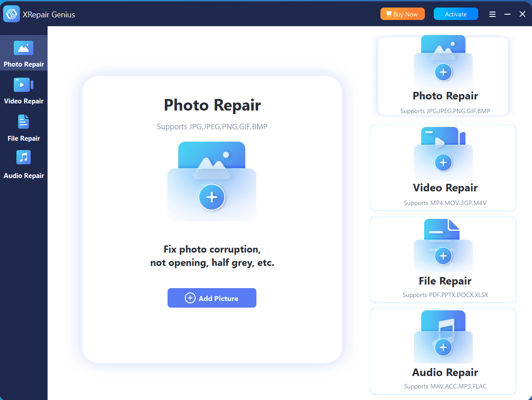Click "Fix photo corruption," description text
The width and height of the screenshot is (532, 400).
(212, 250)
